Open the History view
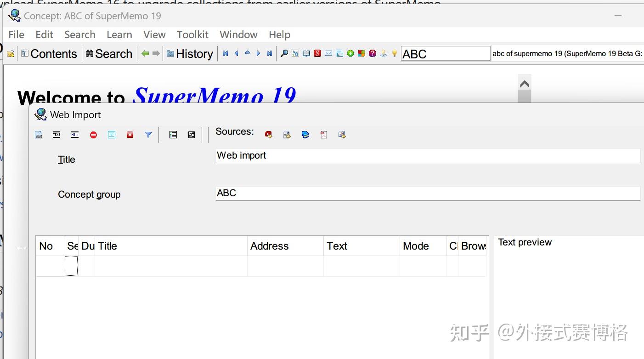Screen dimensions: 644x359 pyautogui.click(x=190, y=53)
